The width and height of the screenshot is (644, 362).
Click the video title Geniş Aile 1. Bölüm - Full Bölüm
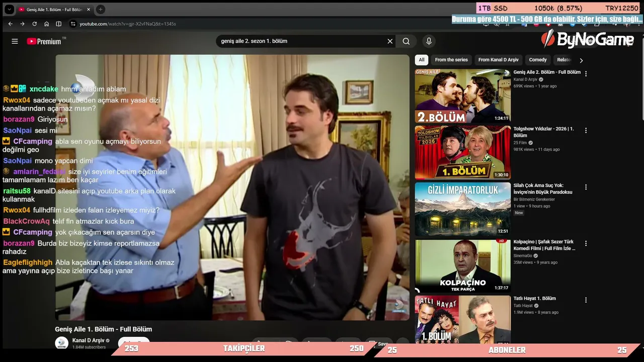(x=104, y=329)
